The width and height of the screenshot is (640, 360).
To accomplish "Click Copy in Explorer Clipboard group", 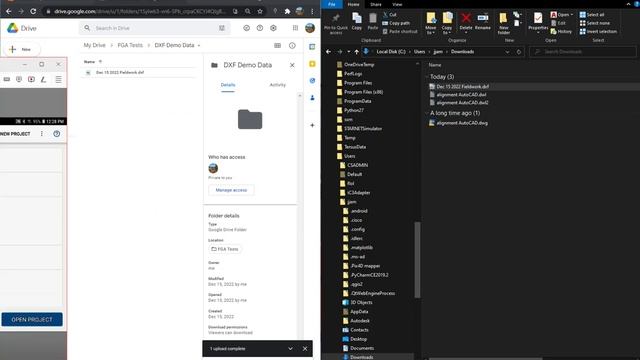I will coord(357,21).
